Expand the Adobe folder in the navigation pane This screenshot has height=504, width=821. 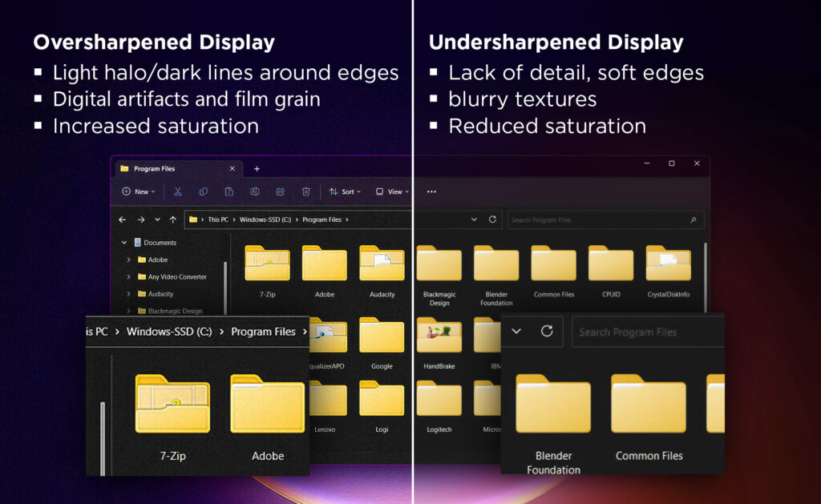130,260
